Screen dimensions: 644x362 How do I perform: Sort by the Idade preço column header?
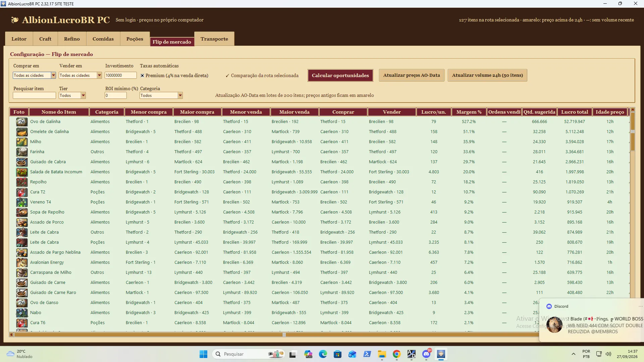(610, 112)
